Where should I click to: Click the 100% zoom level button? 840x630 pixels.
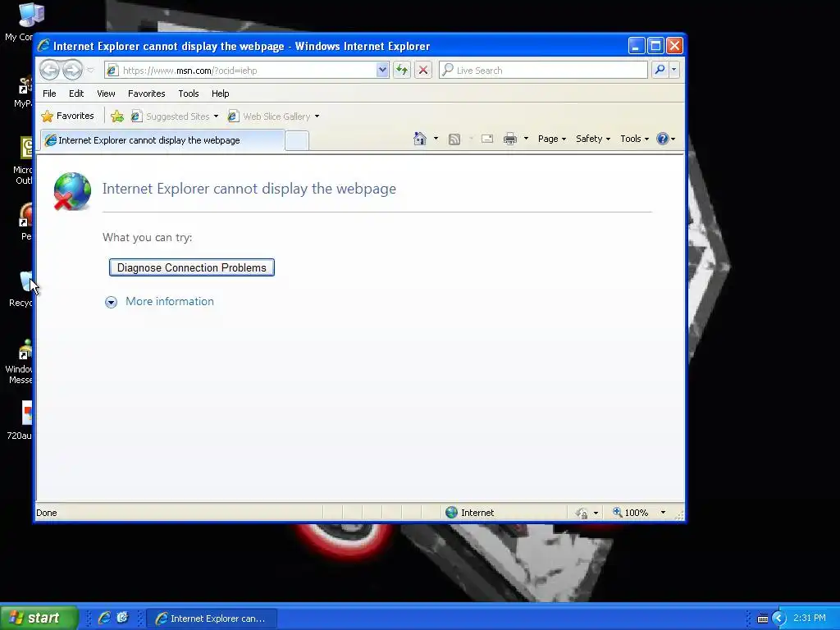point(631,513)
